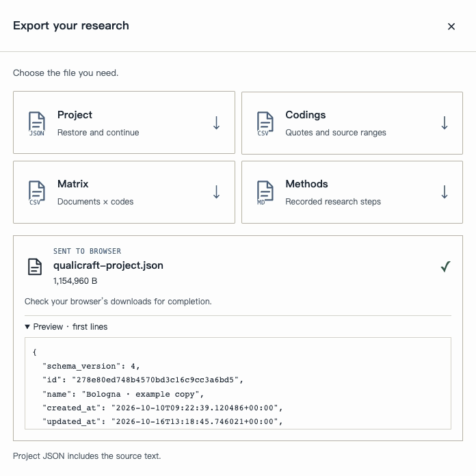Click the id line in JSON preview
The image size is (476, 476).
pos(143,380)
